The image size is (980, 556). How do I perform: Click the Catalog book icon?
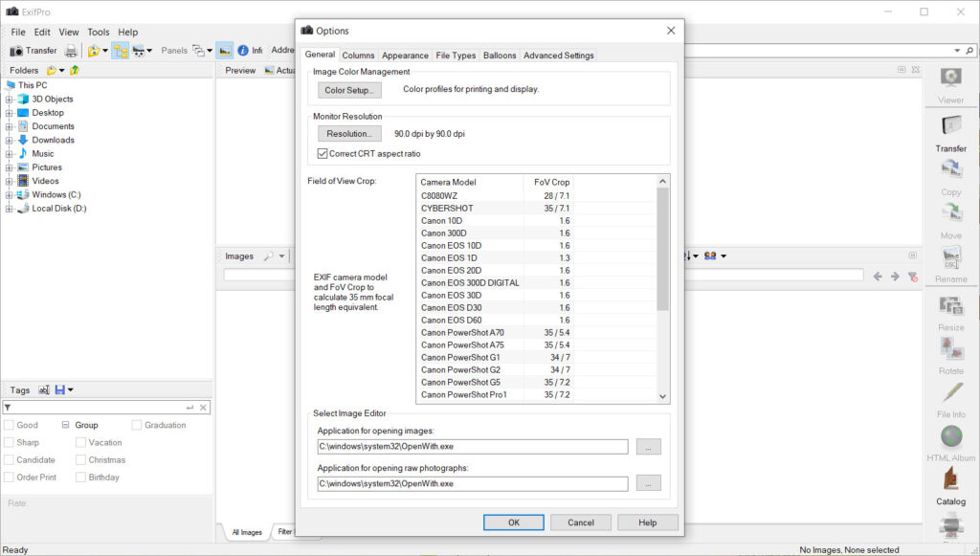pyautogui.click(x=950, y=479)
